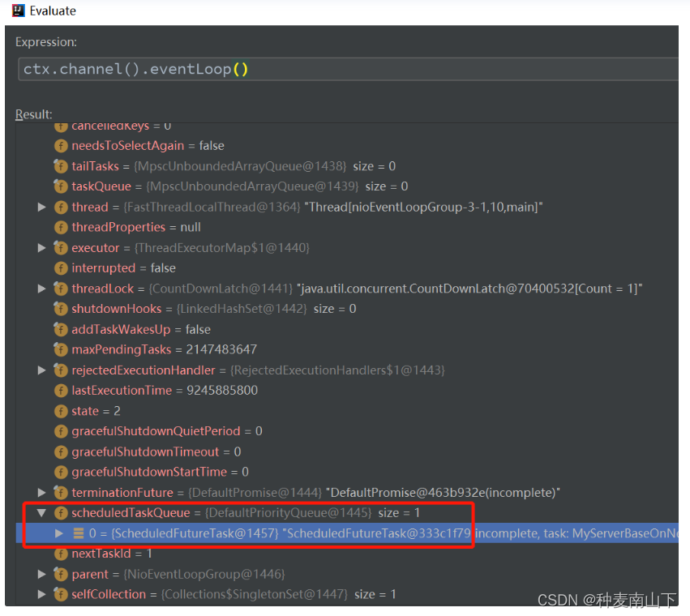This screenshot has width=690, height=616.
Task: Click field icon next to threadProperties
Action: [61, 228]
